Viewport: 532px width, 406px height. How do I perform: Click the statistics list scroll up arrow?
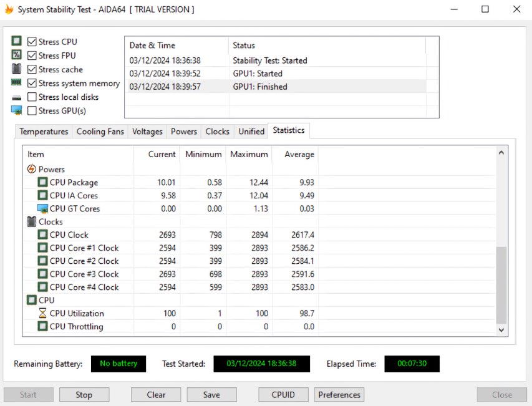501,153
